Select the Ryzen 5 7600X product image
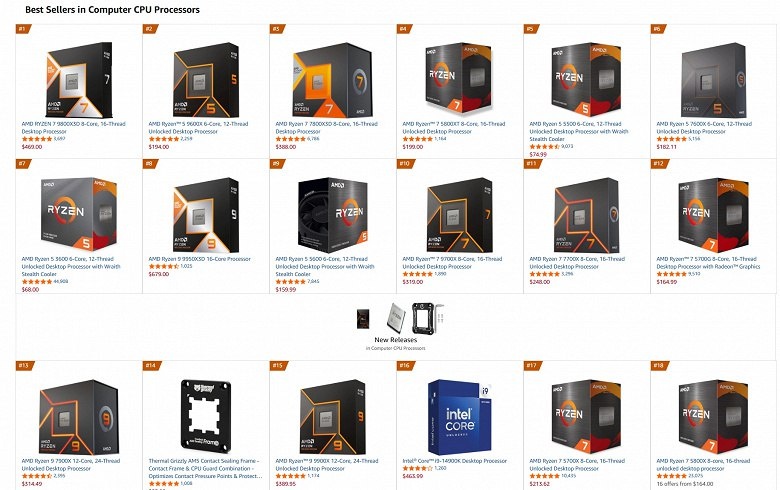 (713, 80)
